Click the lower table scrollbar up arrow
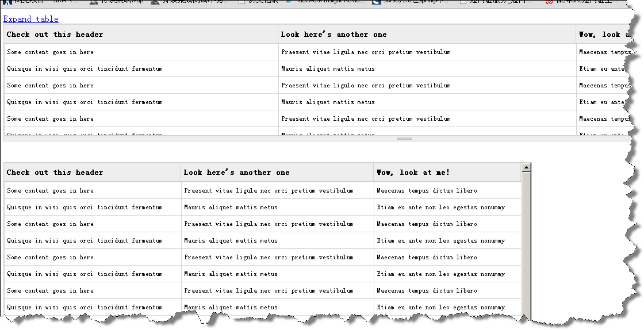This screenshot has height=330, width=644. (526, 167)
